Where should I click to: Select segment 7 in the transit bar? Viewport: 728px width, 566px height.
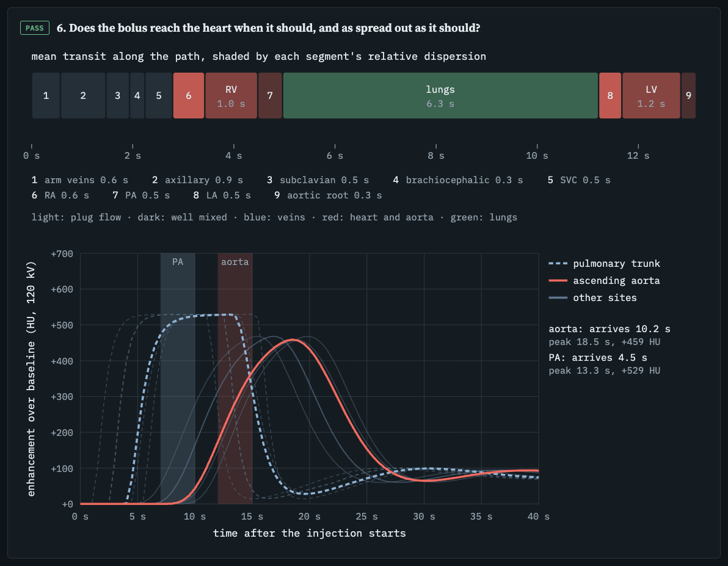270,96
